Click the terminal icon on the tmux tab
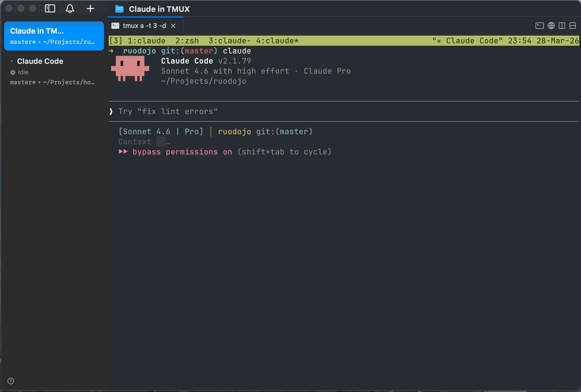The width and height of the screenshot is (581, 392). pyautogui.click(x=115, y=26)
